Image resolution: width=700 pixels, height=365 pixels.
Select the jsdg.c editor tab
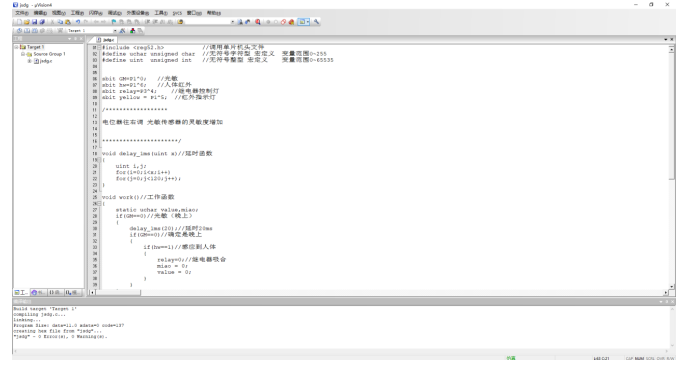click(106, 40)
